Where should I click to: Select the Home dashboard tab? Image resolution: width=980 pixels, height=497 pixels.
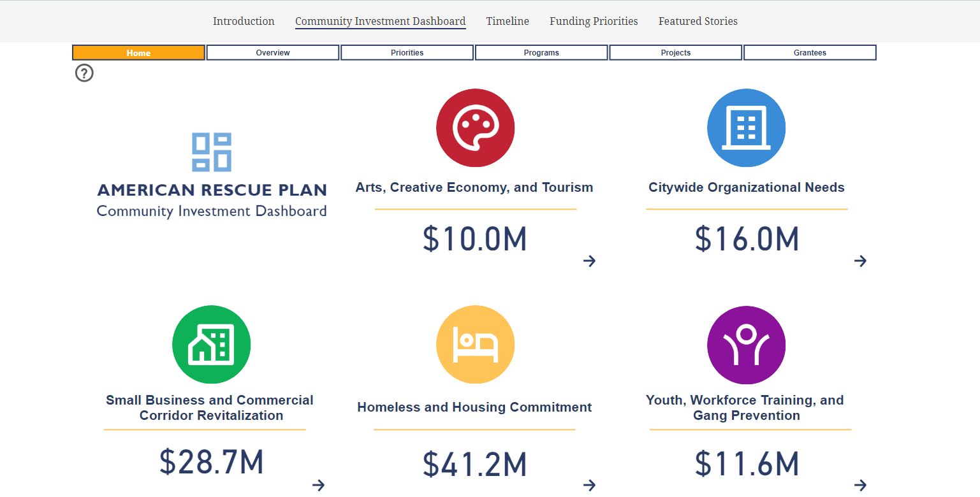pos(138,53)
